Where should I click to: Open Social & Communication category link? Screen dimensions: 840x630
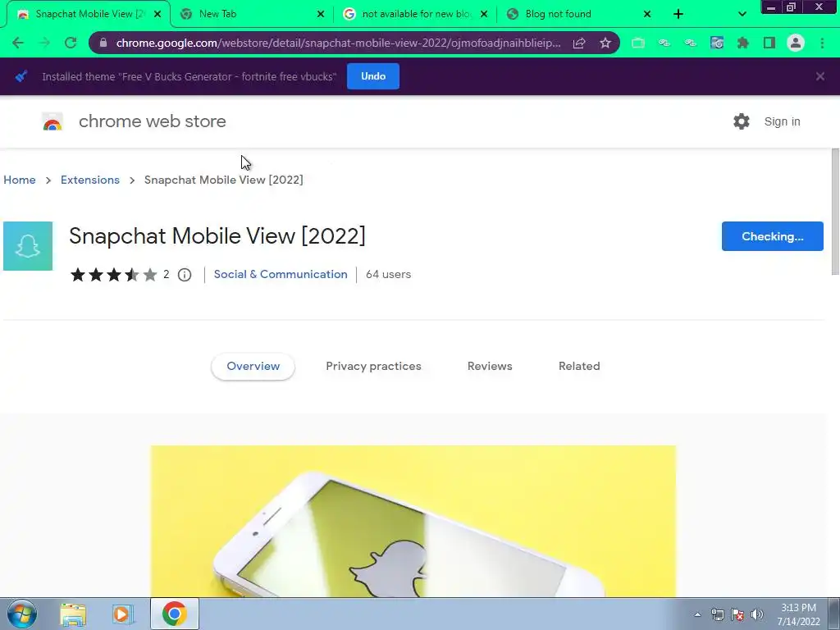tap(281, 274)
